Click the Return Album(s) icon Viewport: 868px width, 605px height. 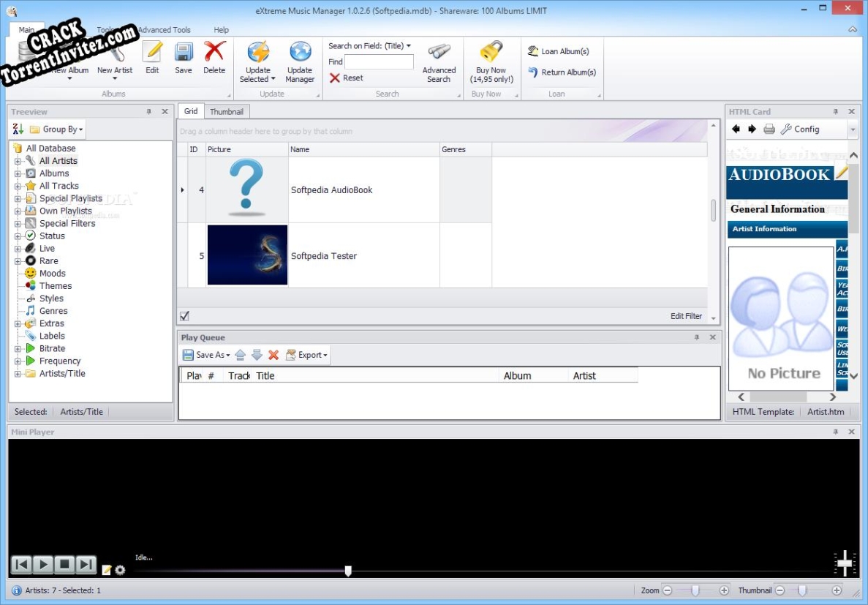point(532,72)
